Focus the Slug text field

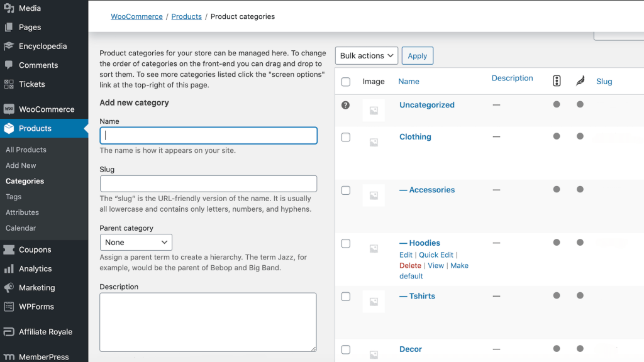click(x=208, y=184)
